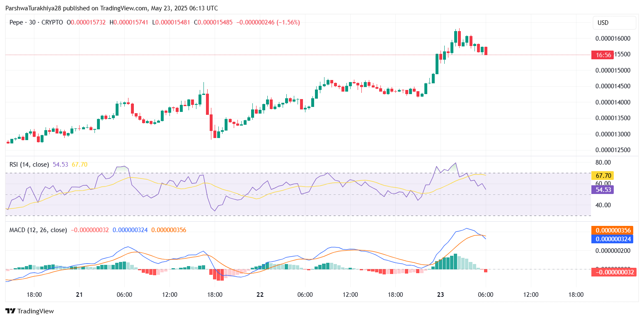644x320 pixels.
Task: Select the RSI (14, close) indicator legend
Action: [29, 165]
